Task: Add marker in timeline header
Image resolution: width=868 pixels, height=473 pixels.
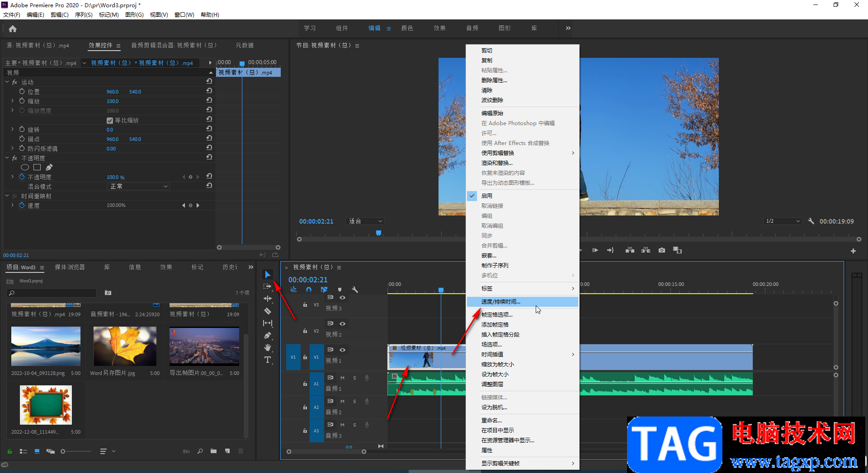Action: [x=340, y=290]
